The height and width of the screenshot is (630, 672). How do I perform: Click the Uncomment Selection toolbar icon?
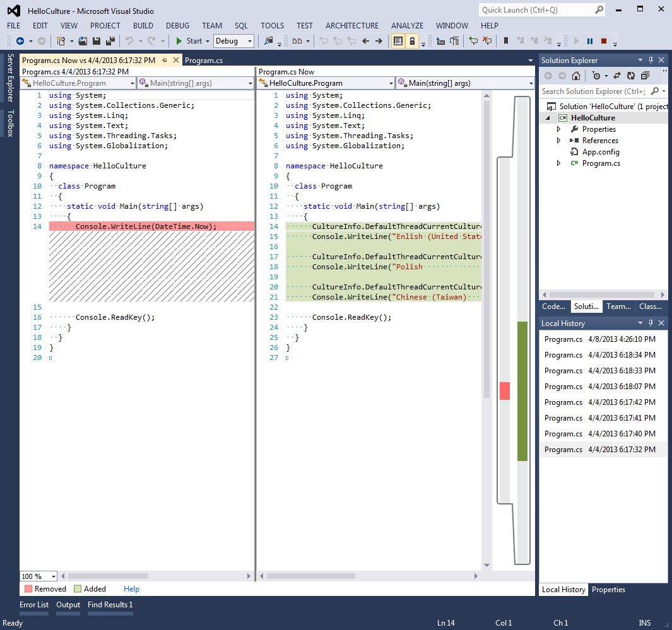(x=487, y=41)
